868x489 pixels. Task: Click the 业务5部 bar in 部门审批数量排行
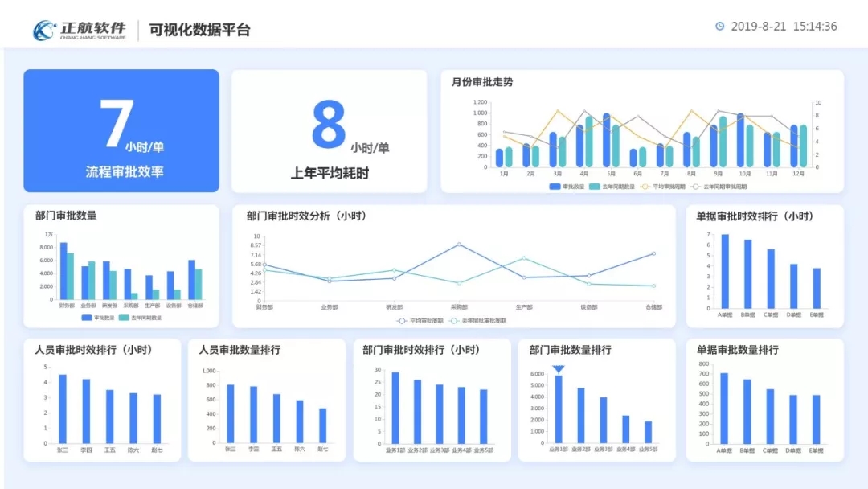coord(649,432)
